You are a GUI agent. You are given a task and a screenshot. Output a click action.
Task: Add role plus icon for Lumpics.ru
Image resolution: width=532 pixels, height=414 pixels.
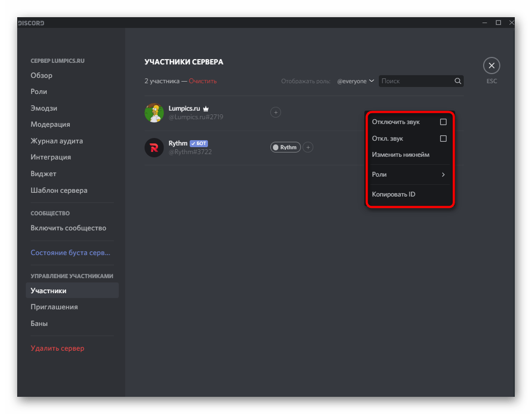tap(276, 112)
